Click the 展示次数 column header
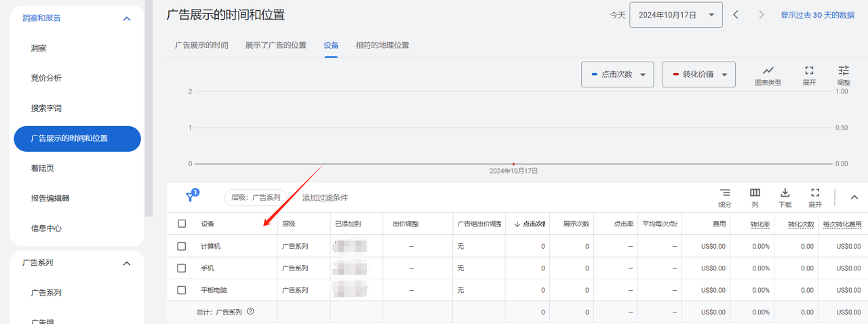This screenshot has width=868, height=324. [x=576, y=224]
